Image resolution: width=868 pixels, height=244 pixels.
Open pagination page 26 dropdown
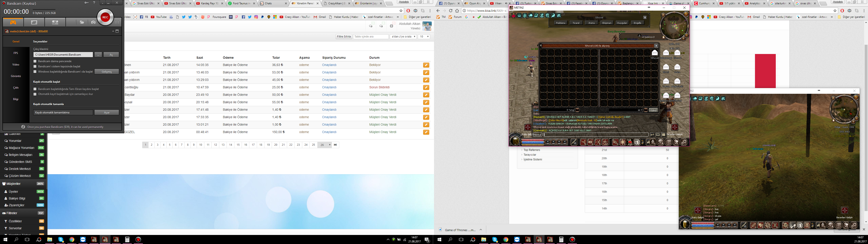(x=325, y=145)
